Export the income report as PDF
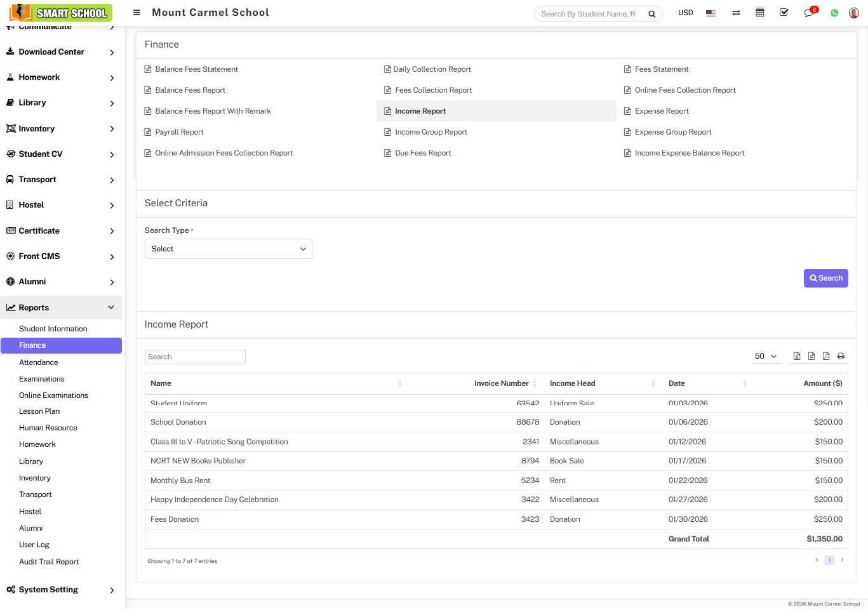Viewport: 868px width, 610px height. (826, 356)
